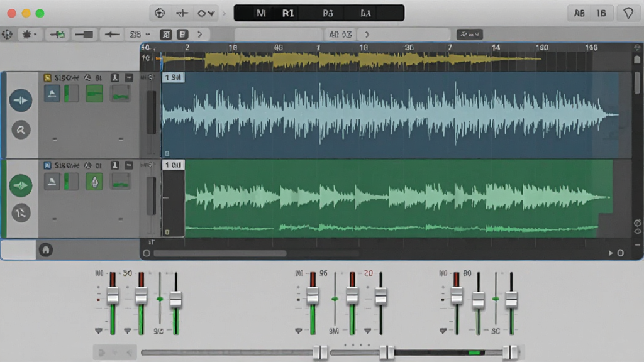Select the split tool icon beside the crosshair

pyautogui.click(x=182, y=13)
